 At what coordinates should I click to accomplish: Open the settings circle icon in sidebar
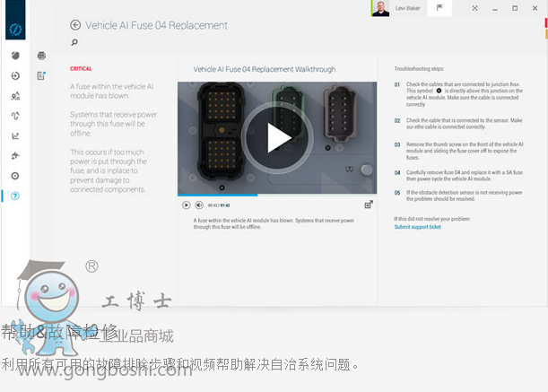(15, 176)
